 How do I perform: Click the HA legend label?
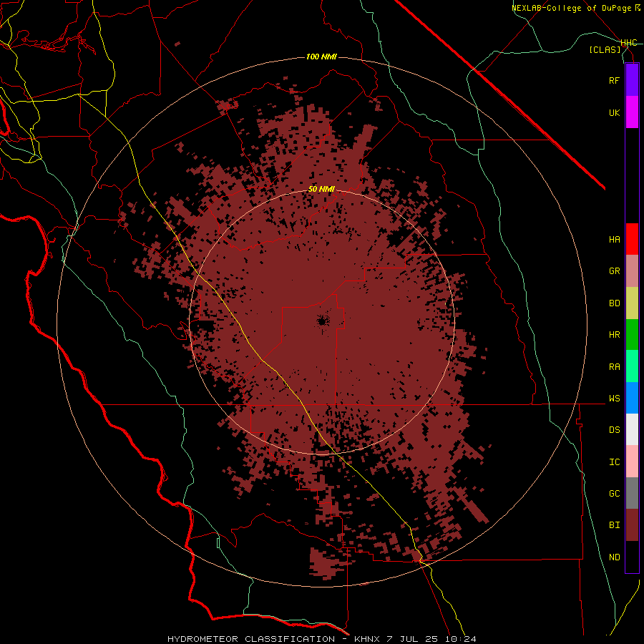(x=614, y=240)
